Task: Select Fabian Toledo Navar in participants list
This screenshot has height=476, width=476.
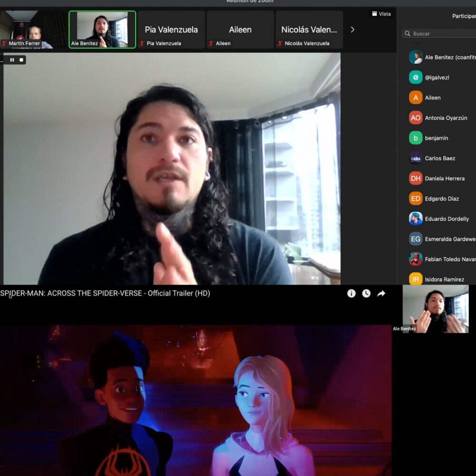Action: click(x=450, y=259)
